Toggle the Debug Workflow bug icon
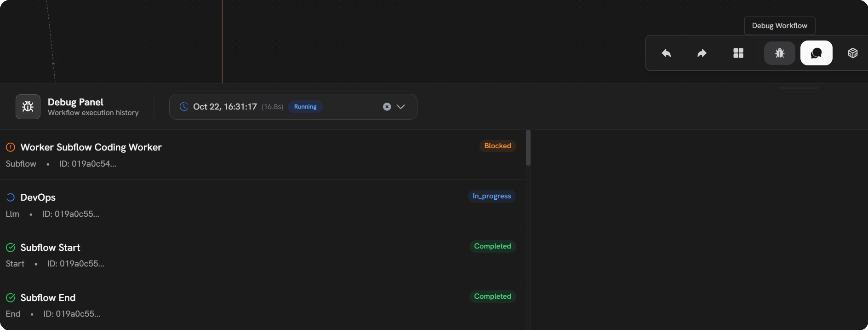Viewport: 868px width, 330px height. [779, 53]
